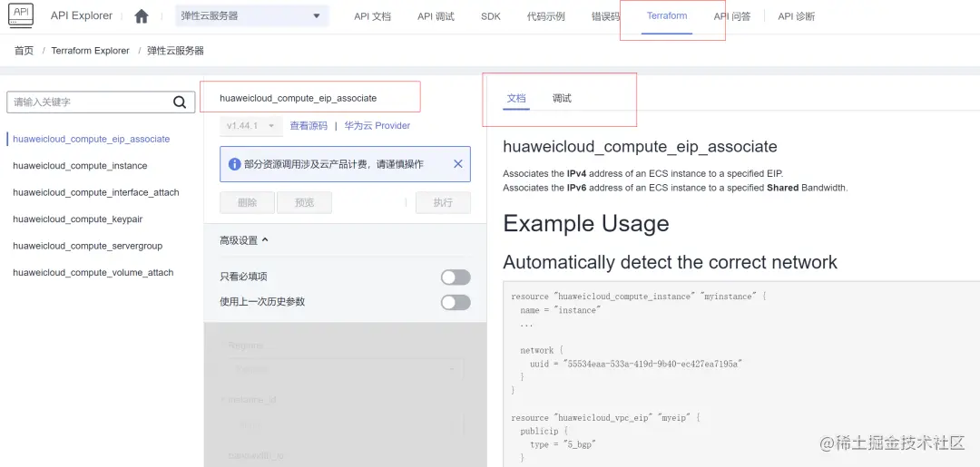This screenshot has width=980, height=467.
Task: Click the huaweicloud_compute_eip_associate documentation heading
Action: tap(640, 147)
